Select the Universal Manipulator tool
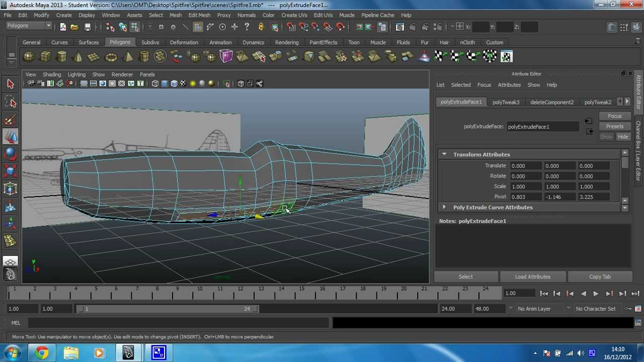The width and height of the screenshot is (644, 362). point(11,189)
